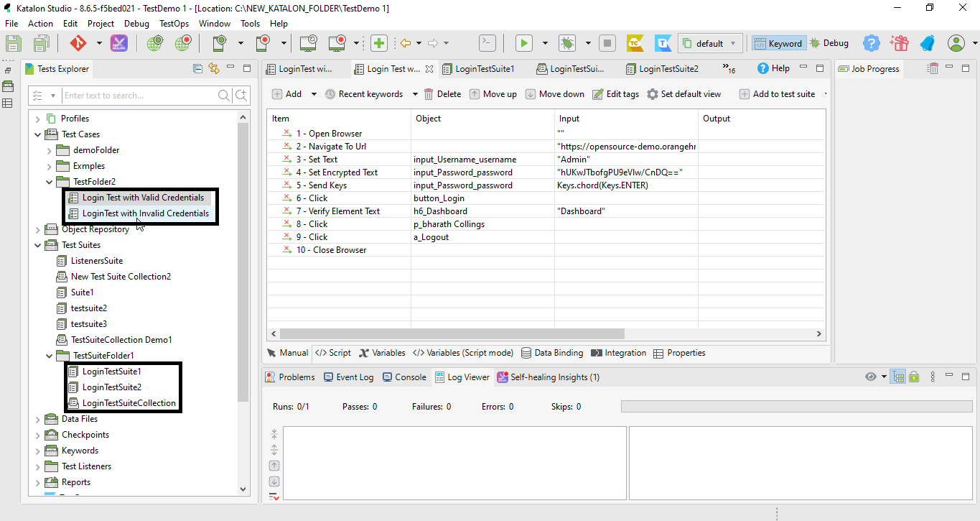This screenshot has width=980, height=521.
Task: Open the Project menu
Action: pos(101,23)
